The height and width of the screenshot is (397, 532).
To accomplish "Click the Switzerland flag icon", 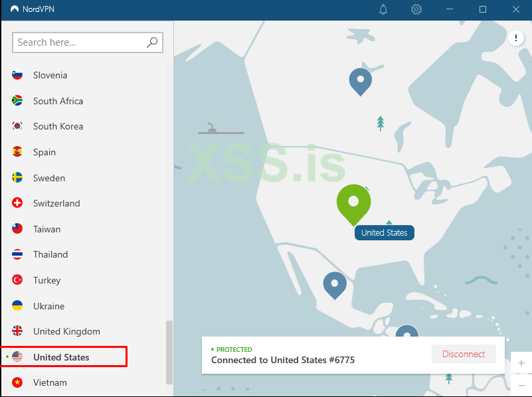I will pyautogui.click(x=17, y=203).
